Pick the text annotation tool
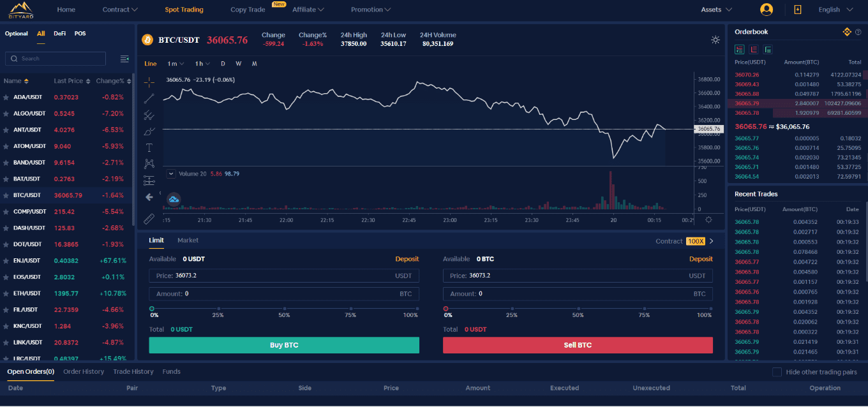Screen dimensions: 868x407 click(149, 147)
